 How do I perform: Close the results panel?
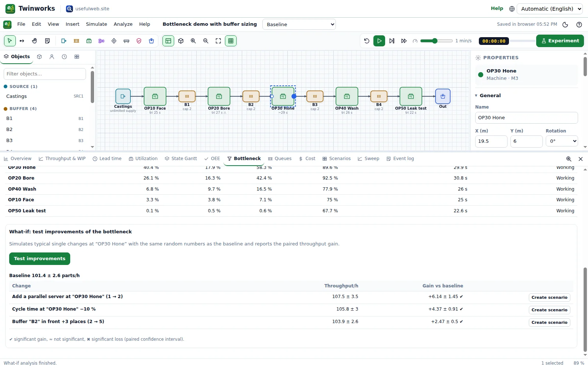pyautogui.click(x=581, y=159)
